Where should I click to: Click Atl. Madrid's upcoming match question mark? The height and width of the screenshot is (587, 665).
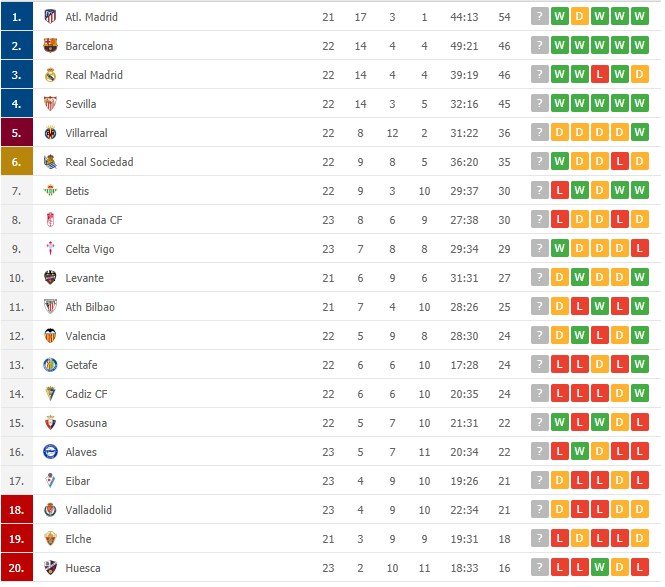540,17
